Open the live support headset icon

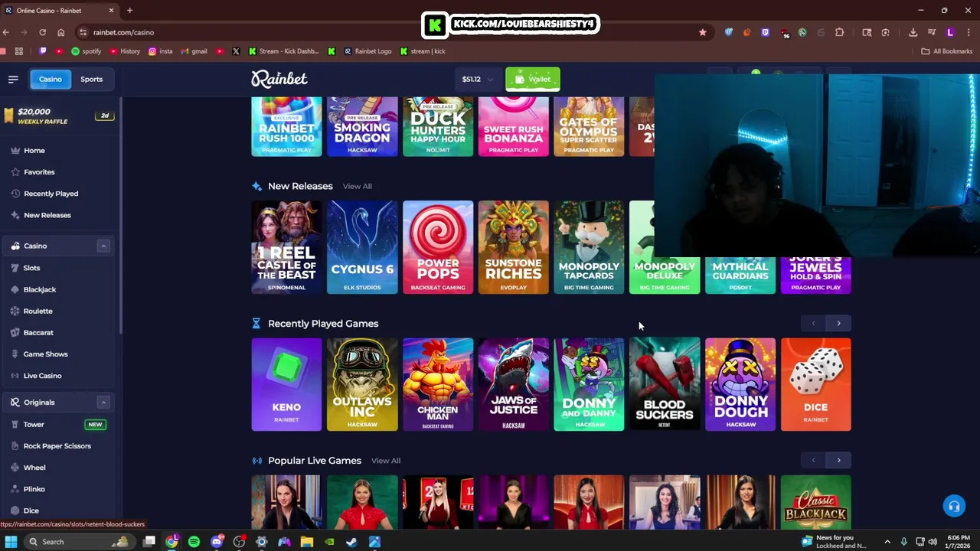pos(954,506)
